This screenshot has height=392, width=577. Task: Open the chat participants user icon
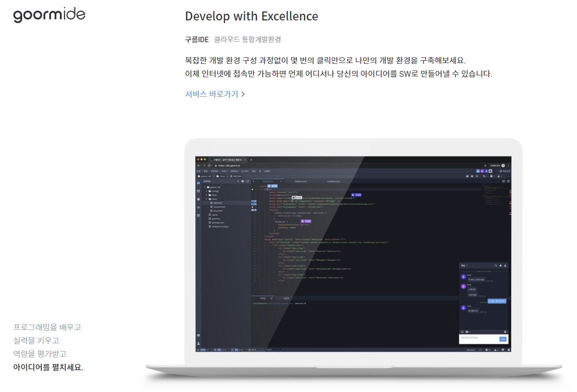[x=505, y=266]
